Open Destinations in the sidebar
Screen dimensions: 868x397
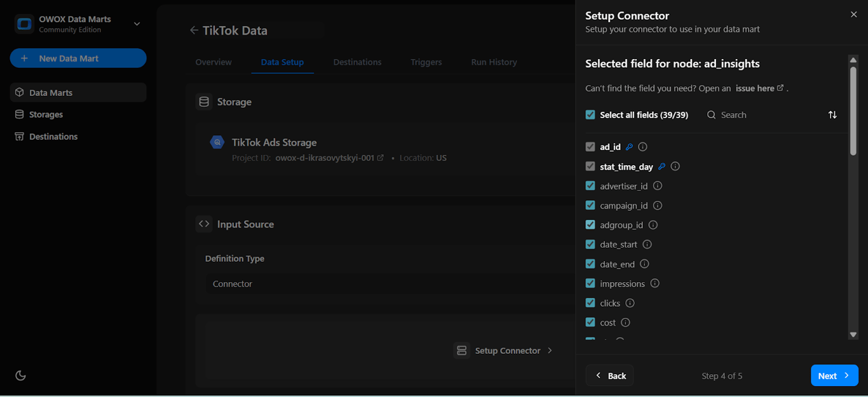point(78,137)
